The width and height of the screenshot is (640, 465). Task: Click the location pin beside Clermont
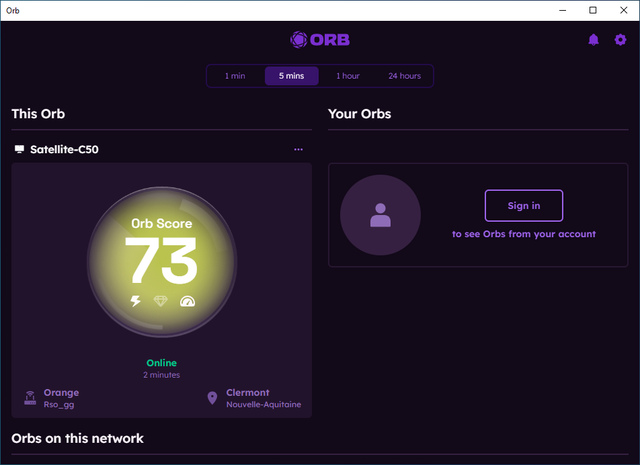[x=212, y=398]
